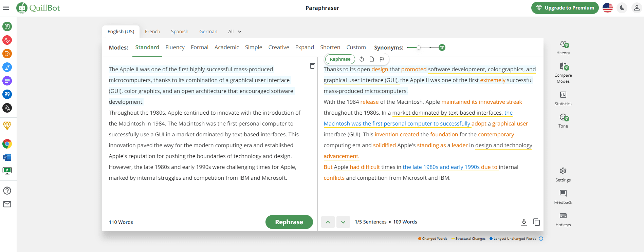The height and width of the screenshot is (252, 644).
Task: Open the hamburger navigation menu
Action: (6, 8)
